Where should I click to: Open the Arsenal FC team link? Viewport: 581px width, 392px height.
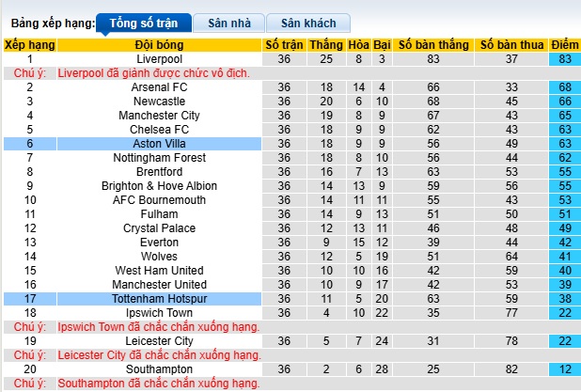click(x=159, y=87)
